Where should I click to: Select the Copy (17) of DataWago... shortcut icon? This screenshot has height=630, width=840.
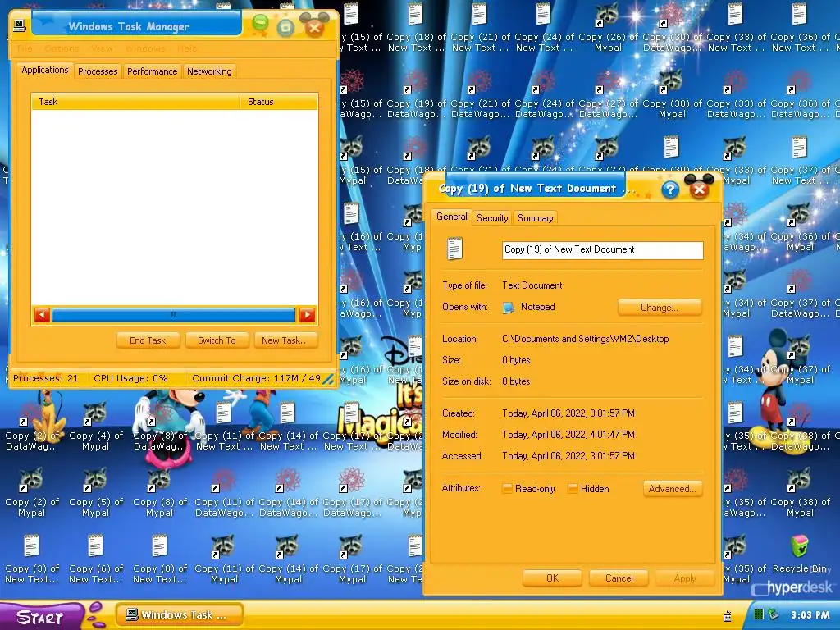tap(351, 480)
